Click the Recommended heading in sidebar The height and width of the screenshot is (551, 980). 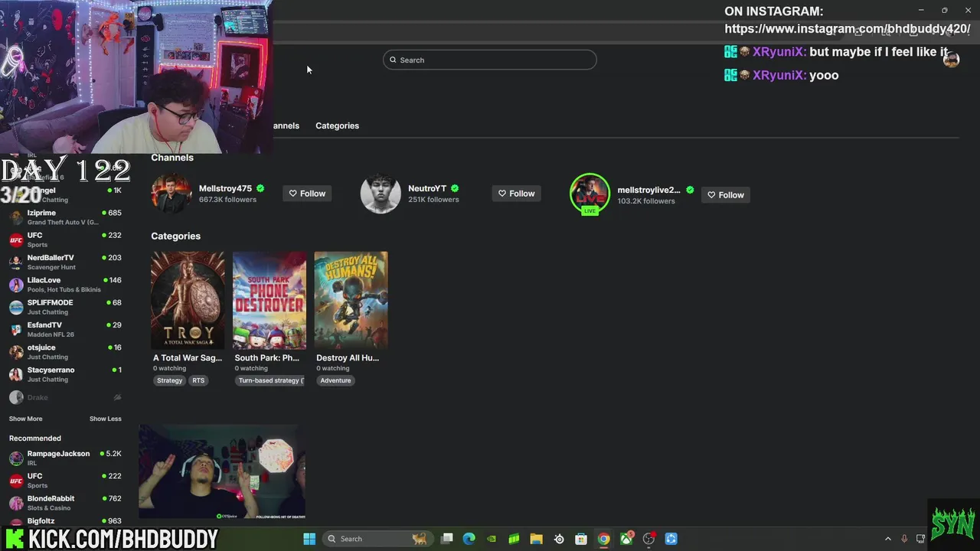pyautogui.click(x=35, y=439)
